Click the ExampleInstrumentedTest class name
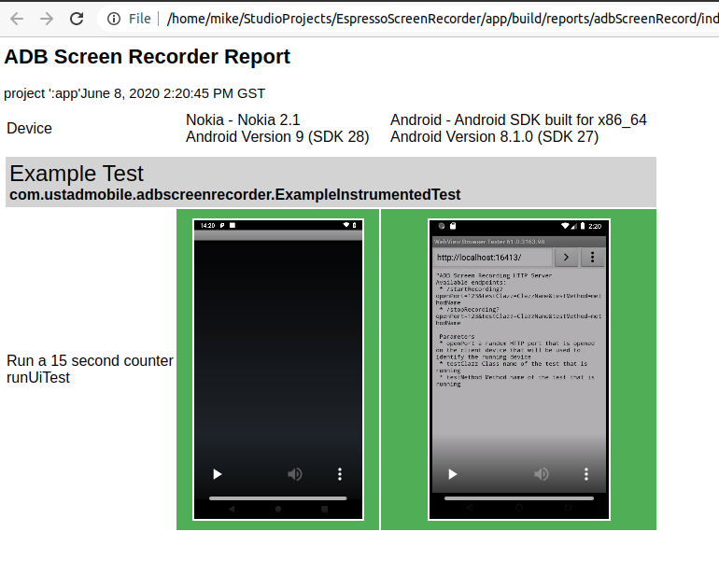 coord(234,195)
